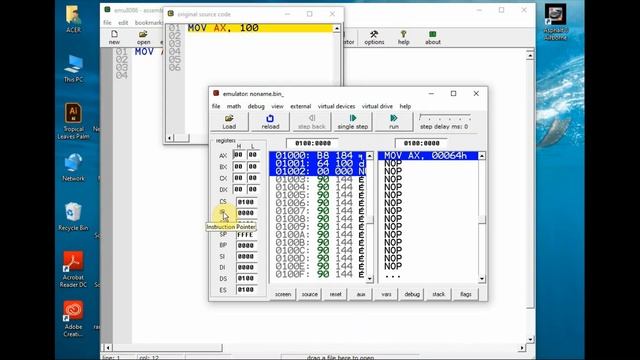
Task: Click the step back button
Action: [311, 122]
